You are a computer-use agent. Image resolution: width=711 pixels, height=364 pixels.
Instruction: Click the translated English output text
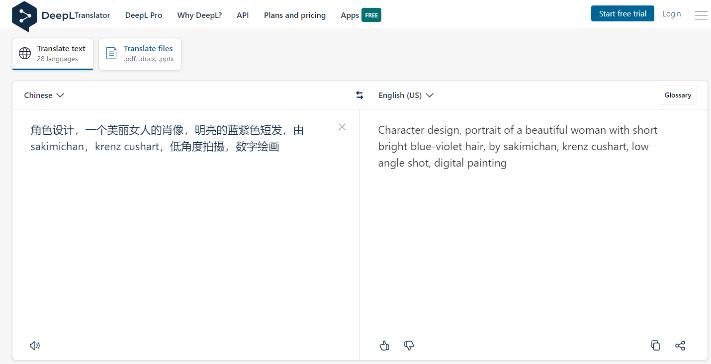(x=517, y=146)
